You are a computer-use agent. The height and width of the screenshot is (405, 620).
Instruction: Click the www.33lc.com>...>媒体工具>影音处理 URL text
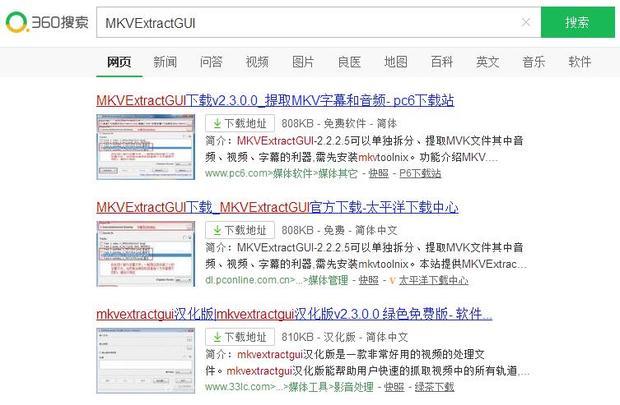[x=289, y=387]
